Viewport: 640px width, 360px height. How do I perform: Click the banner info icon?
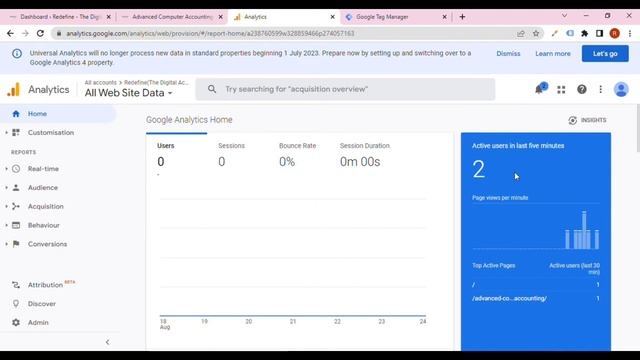(17, 53)
